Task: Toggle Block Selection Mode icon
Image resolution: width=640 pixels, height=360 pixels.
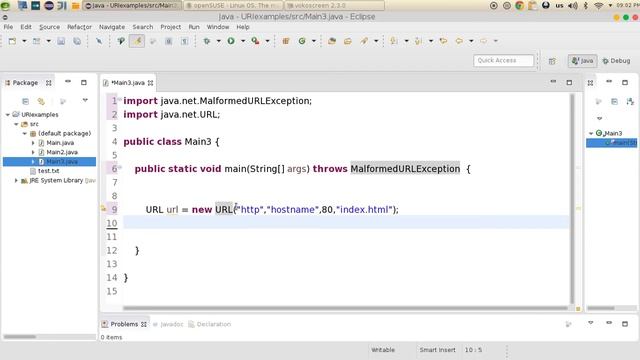Action: (169, 41)
